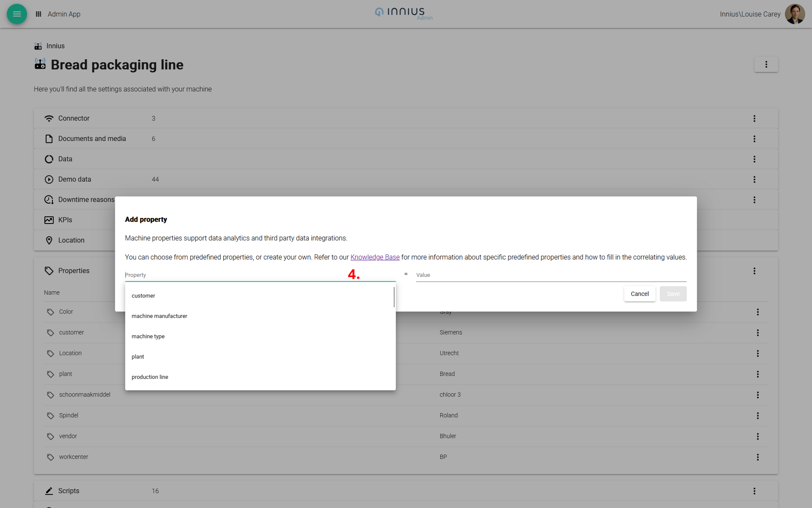The width and height of the screenshot is (812, 508).
Task: Click the Bhuler value cell
Action: [448, 436]
